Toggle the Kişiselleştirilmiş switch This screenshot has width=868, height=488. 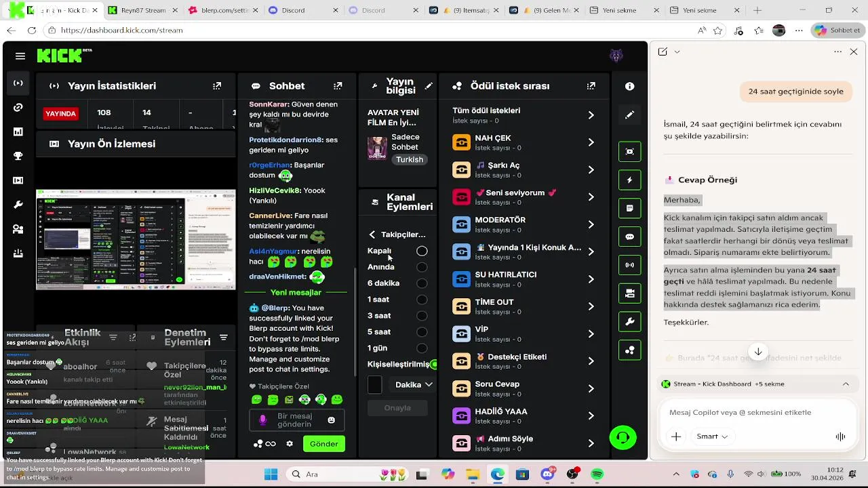pyautogui.click(x=434, y=365)
